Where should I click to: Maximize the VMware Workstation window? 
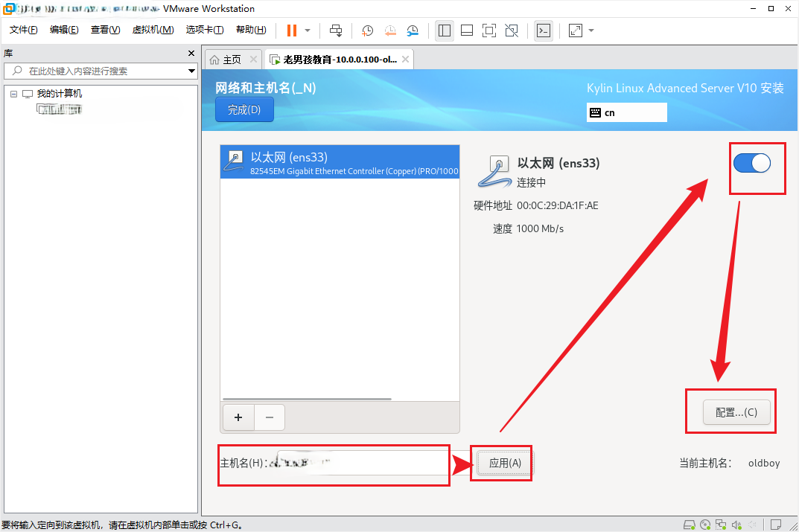pos(771,9)
